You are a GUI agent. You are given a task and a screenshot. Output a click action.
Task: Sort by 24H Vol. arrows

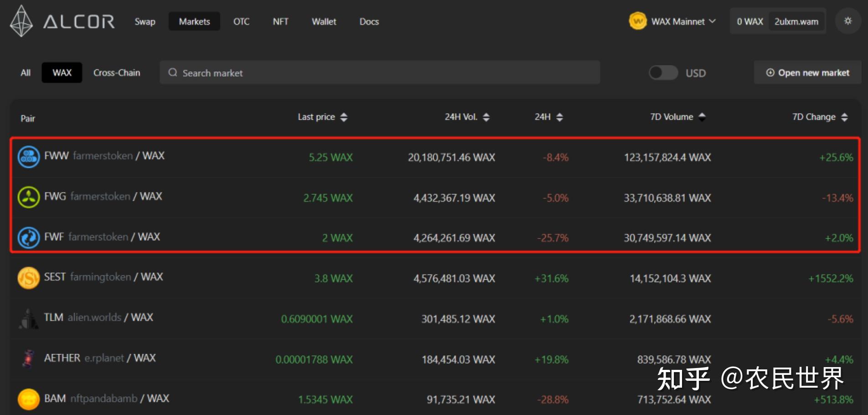click(x=486, y=117)
